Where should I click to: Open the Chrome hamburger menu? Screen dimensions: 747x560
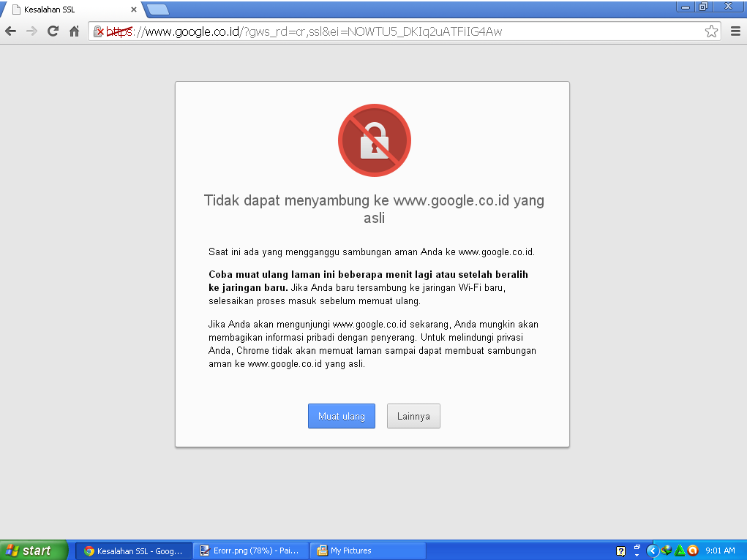735,31
